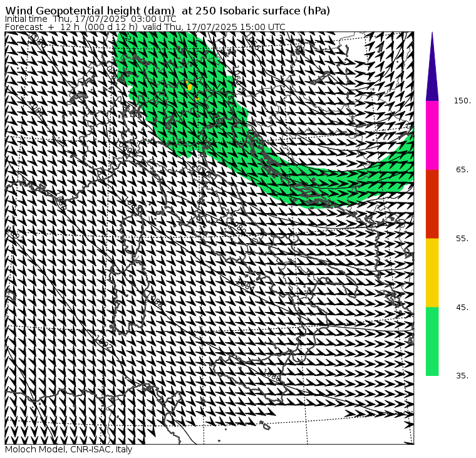
Task: Click the small yellow wind maximum spot
Action: 190,86
